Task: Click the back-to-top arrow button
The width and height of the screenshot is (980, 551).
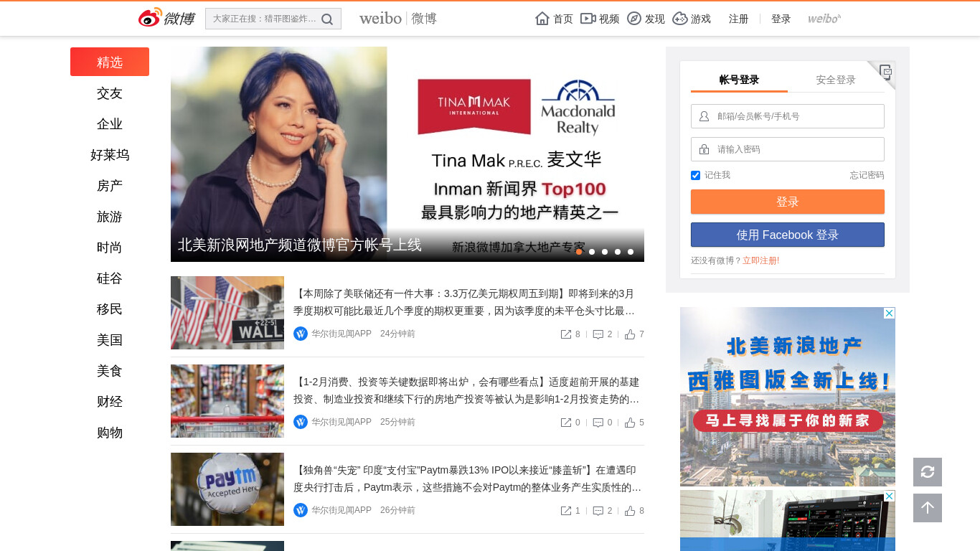Action: coord(928,508)
